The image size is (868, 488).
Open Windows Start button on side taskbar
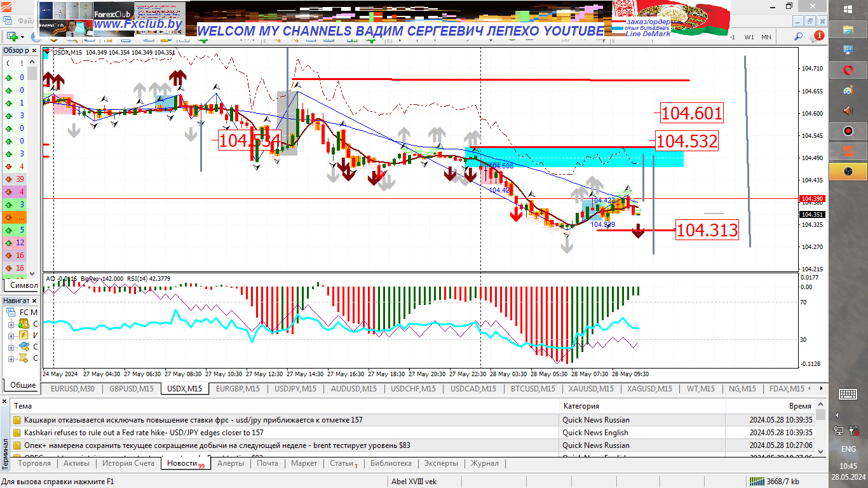point(848,9)
